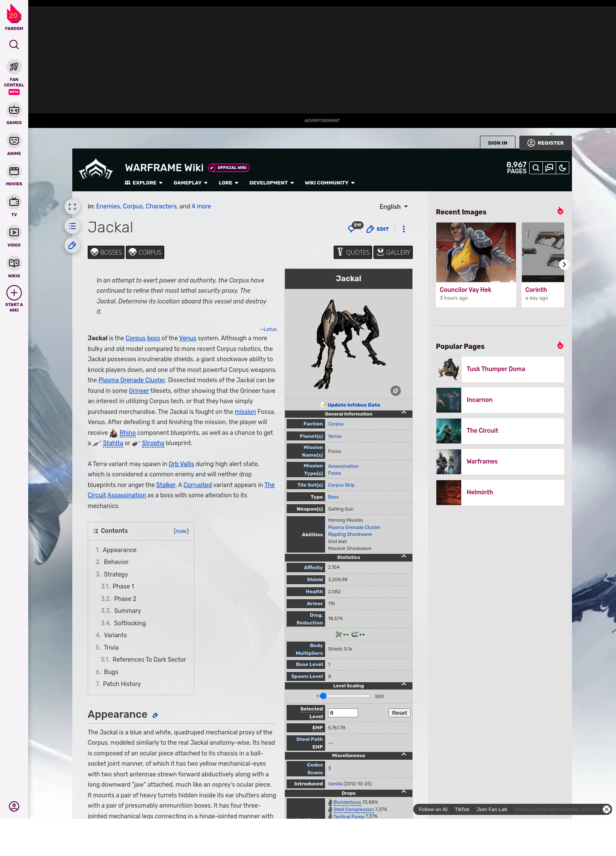Open the Helminth popular page

tap(500, 493)
